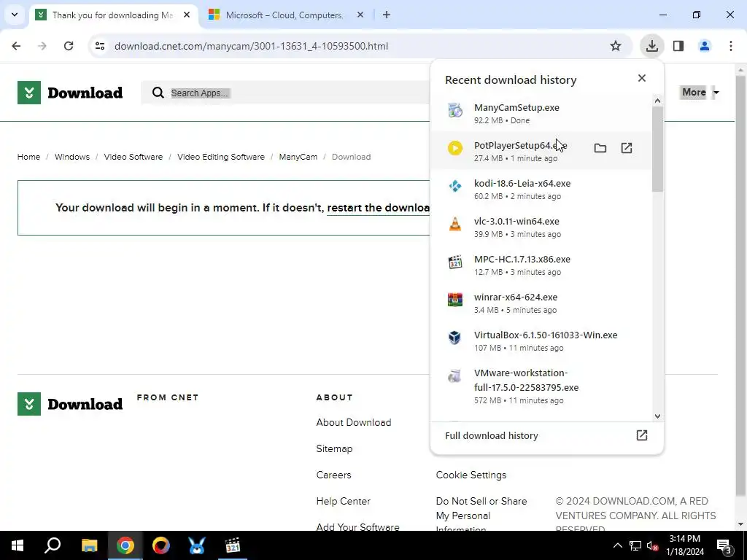The width and height of the screenshot is (747, 560).
Task: Open the Chrome three-dot menu
Action: click(731, 46)
